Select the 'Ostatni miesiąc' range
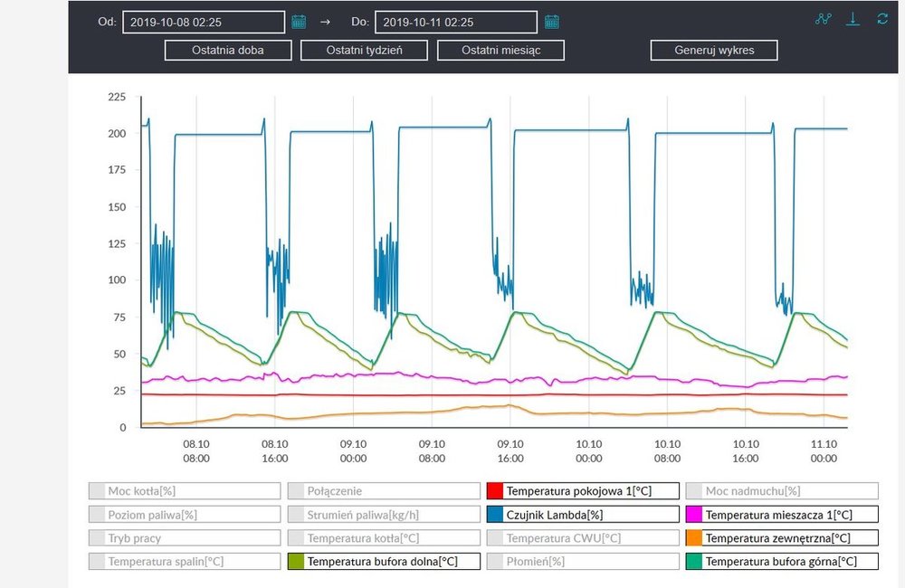This screenshot has width=905, height=588. click(500, 50)
